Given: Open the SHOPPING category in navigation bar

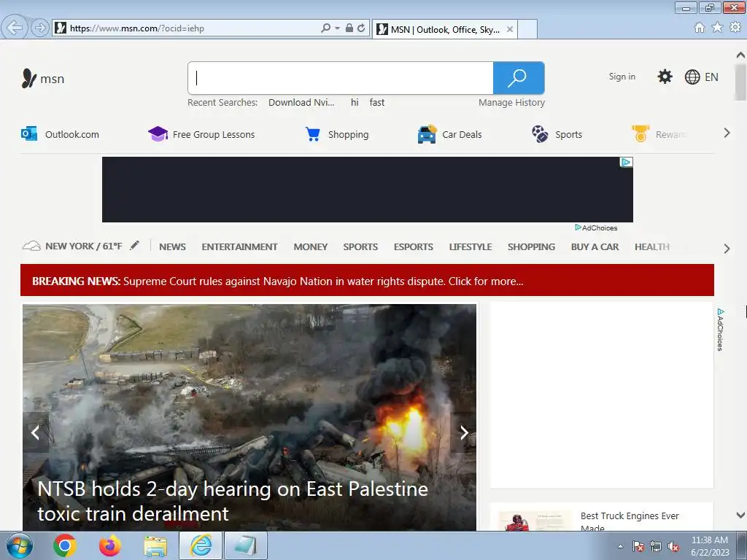Looking at the screenshot, I should [532, 246].
